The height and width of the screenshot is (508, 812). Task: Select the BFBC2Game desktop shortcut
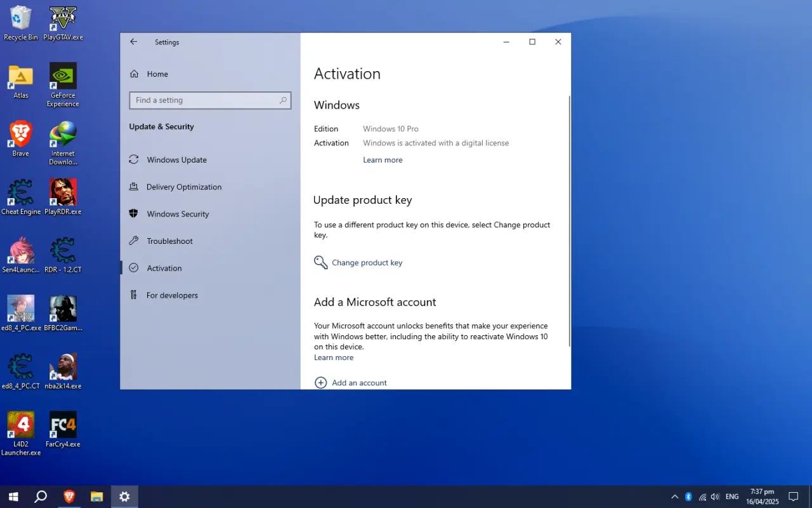(63, 314)
